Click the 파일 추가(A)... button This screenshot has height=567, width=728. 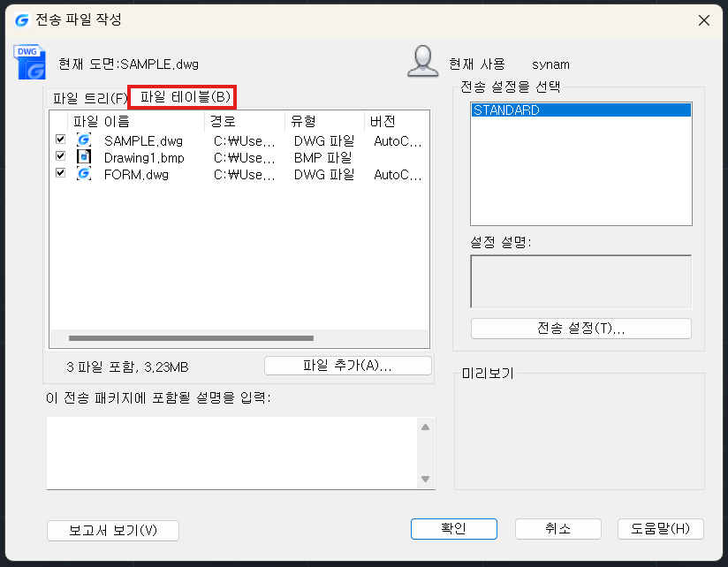click(x=348, y=366)
